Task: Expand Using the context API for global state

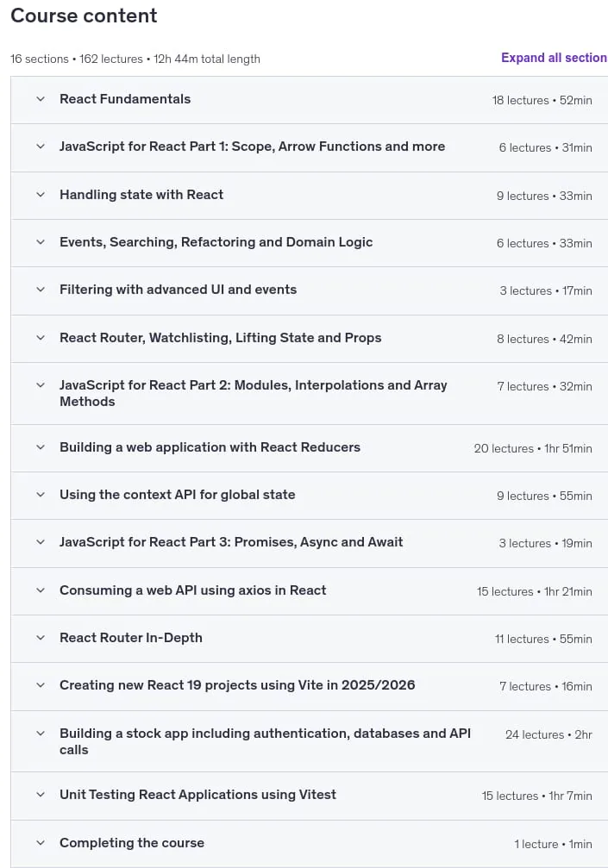Action: [41, 495]
